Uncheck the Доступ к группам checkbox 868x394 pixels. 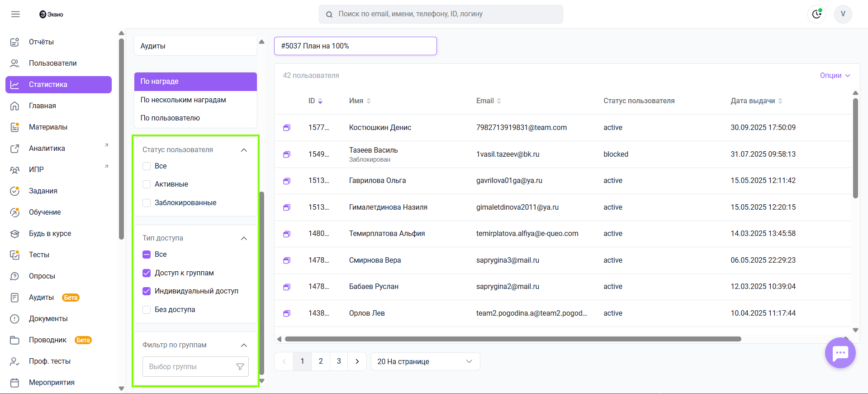pos(147,273)
